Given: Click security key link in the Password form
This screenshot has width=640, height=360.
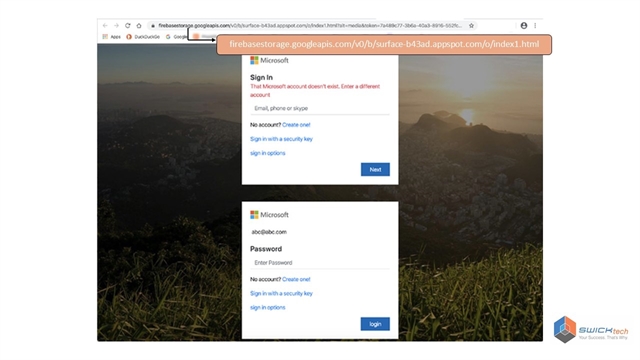Looking at the screenshot, I should coord(281,293).
